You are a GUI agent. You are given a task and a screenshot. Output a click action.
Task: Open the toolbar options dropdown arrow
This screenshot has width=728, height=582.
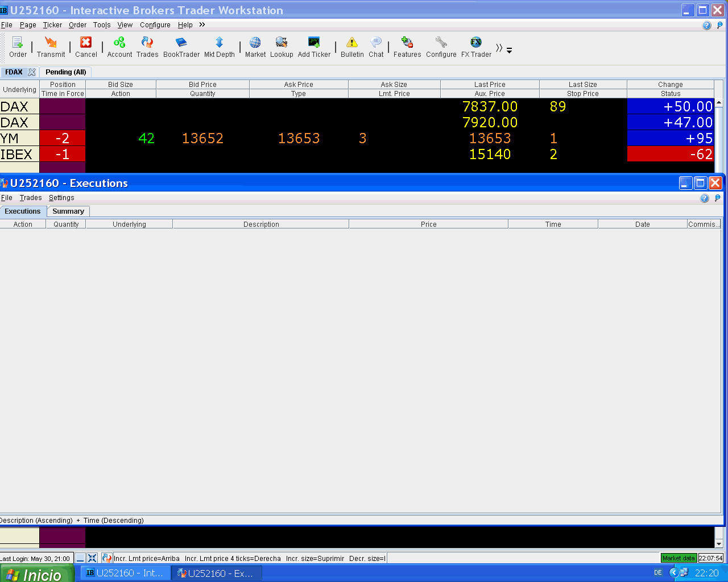[510, 51]
